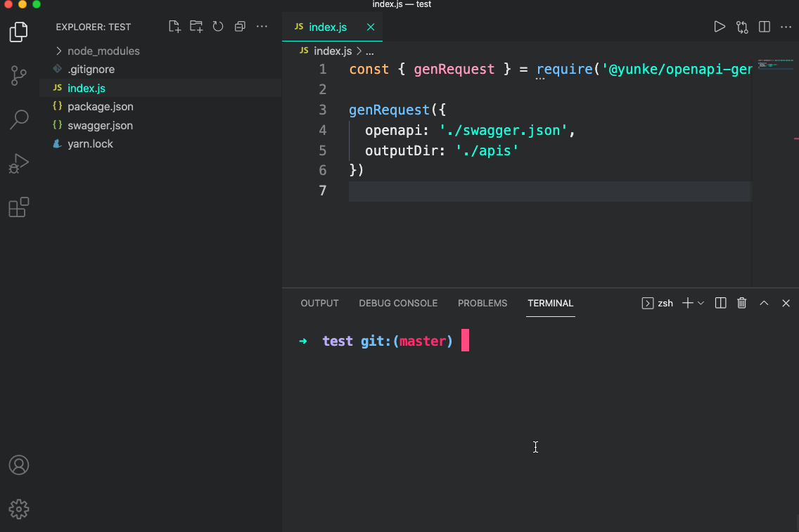Viewport: 799px width, 532px height.
Task: Select the zsh terminal shell indicator
Action: [658, 304]
